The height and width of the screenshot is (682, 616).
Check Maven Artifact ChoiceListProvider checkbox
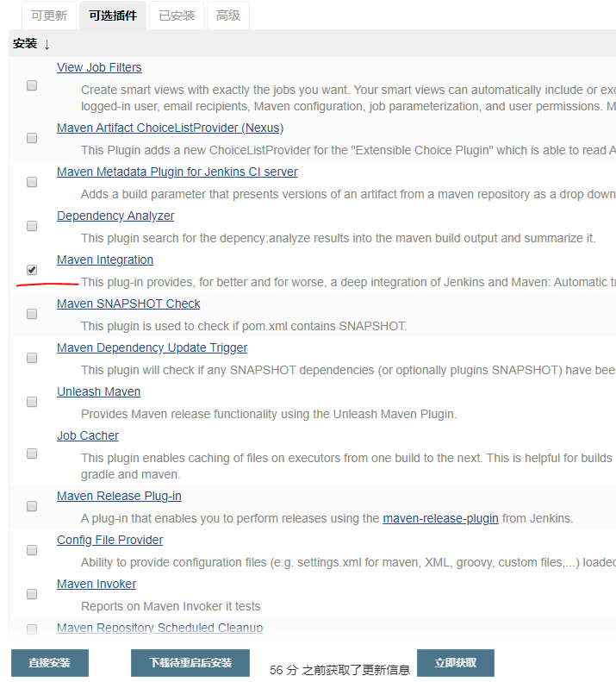tap(32, 138)
